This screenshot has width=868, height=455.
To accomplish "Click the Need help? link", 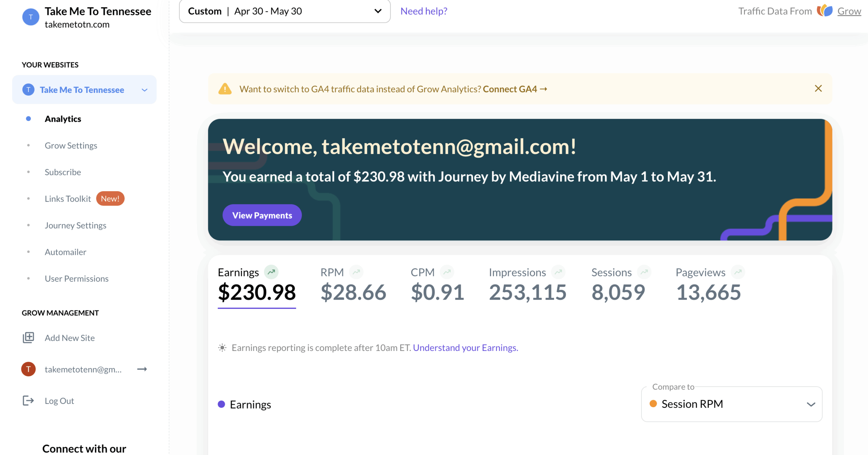I will [424, 11].
